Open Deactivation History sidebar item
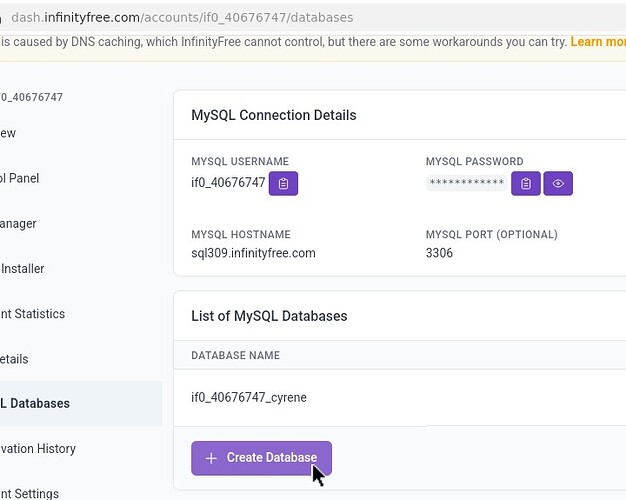This screenshot has width=626, height=500. click(38, 448)
